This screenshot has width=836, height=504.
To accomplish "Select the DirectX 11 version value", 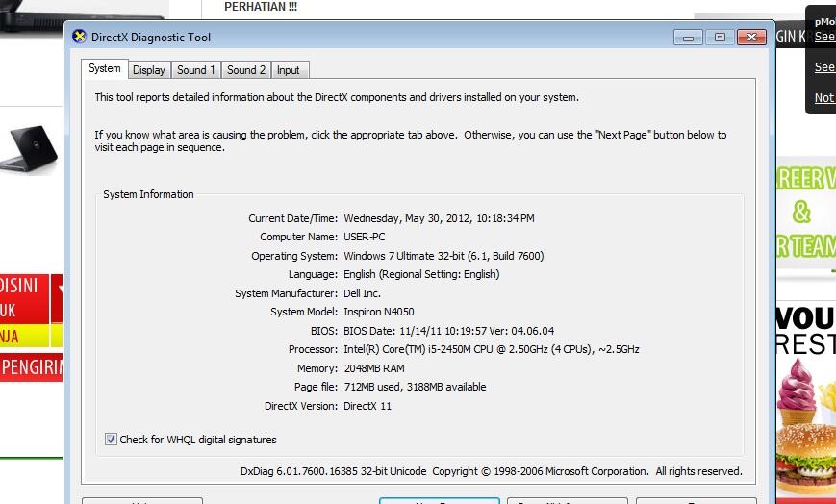I will tap(367, 406).
